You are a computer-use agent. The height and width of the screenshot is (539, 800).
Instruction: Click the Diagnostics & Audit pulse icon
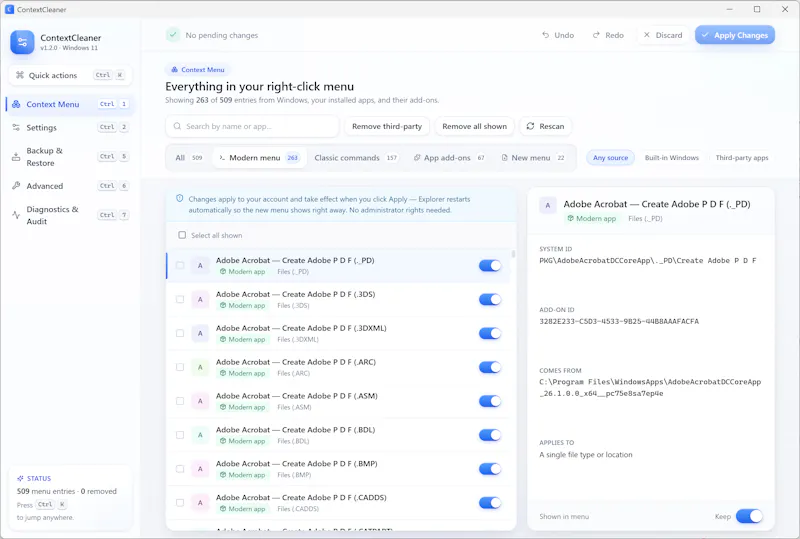tap(16, 215)
